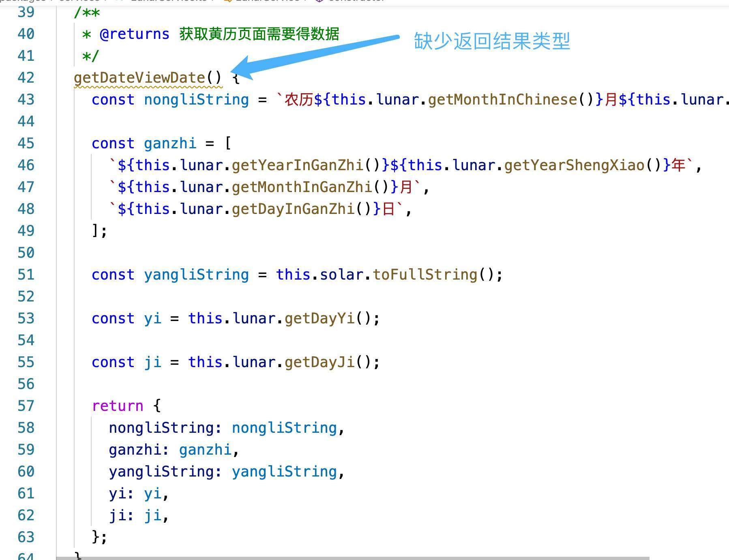Viewport: 729px width, 560px height.
Task: Click the getDateViewDate method name
Action: (139, 77)
